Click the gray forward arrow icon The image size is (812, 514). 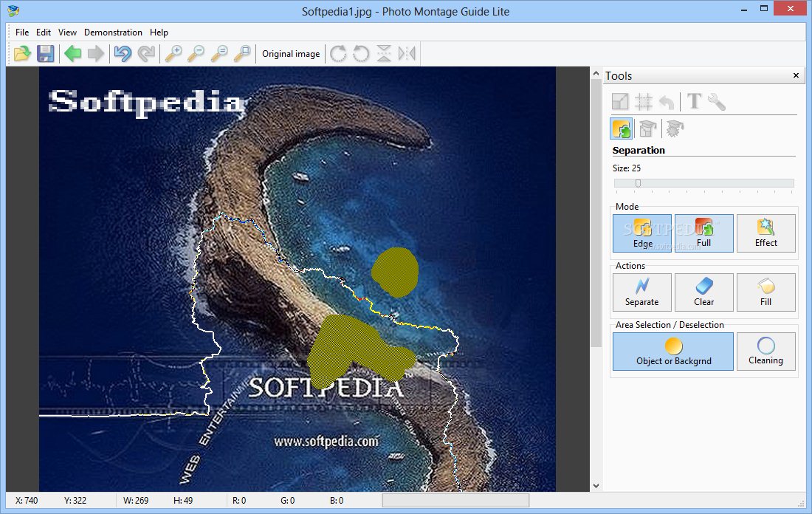click(96, 53)
